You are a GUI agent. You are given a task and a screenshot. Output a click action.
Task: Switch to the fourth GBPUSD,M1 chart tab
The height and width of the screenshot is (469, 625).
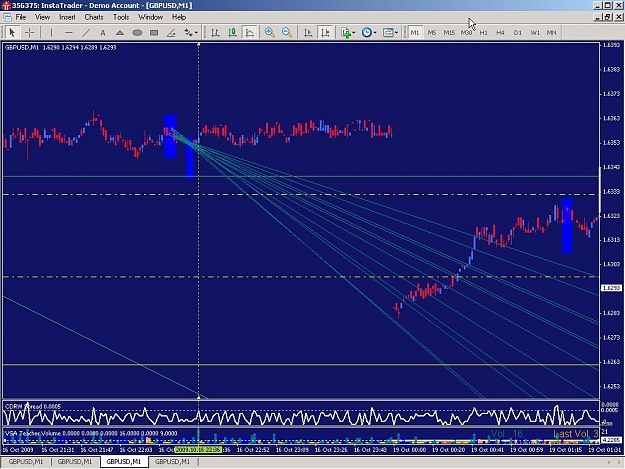172,462
